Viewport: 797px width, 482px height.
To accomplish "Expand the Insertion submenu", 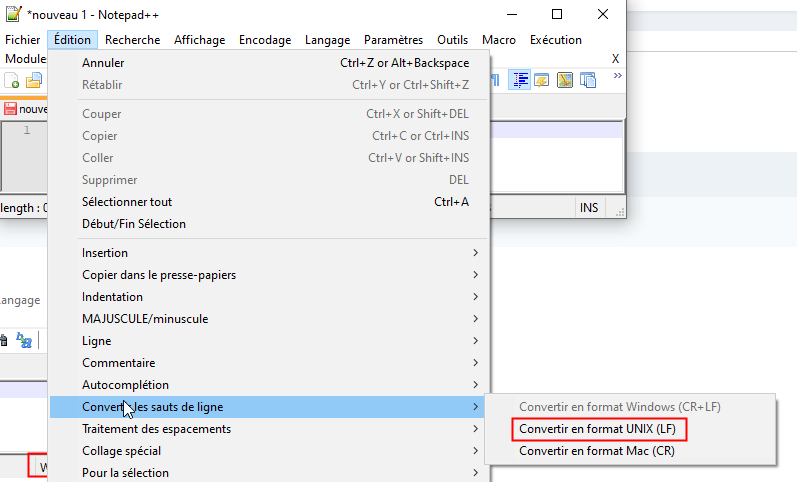I will point(268,253).
